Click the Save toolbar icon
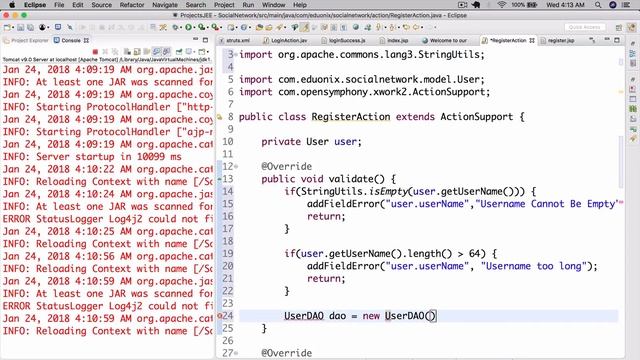The height and width of the screenshot is (360, 640). pos(20,27)
